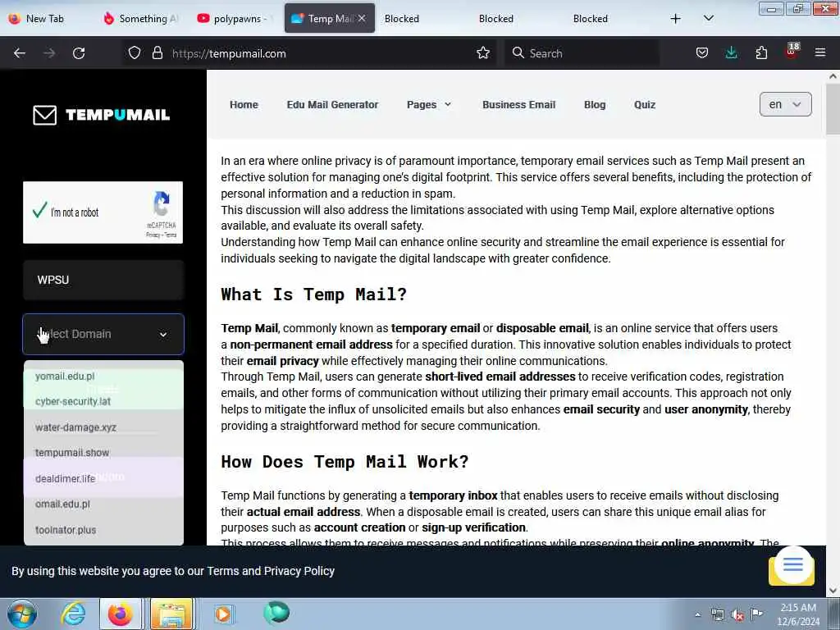Open a new tab with plus button
Image resolution: width=840 pixels, height=630 pixels.
(676, 19)
